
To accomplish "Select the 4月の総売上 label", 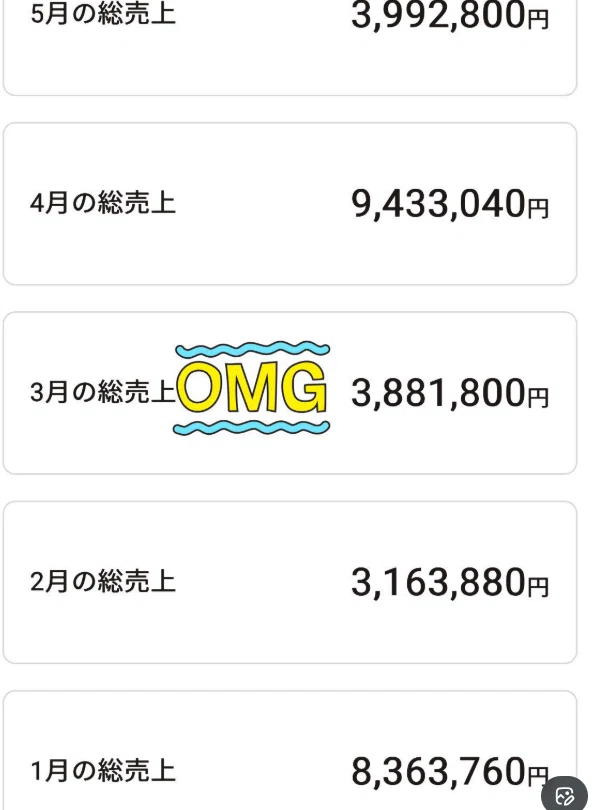I will click(x=103, y=202).
